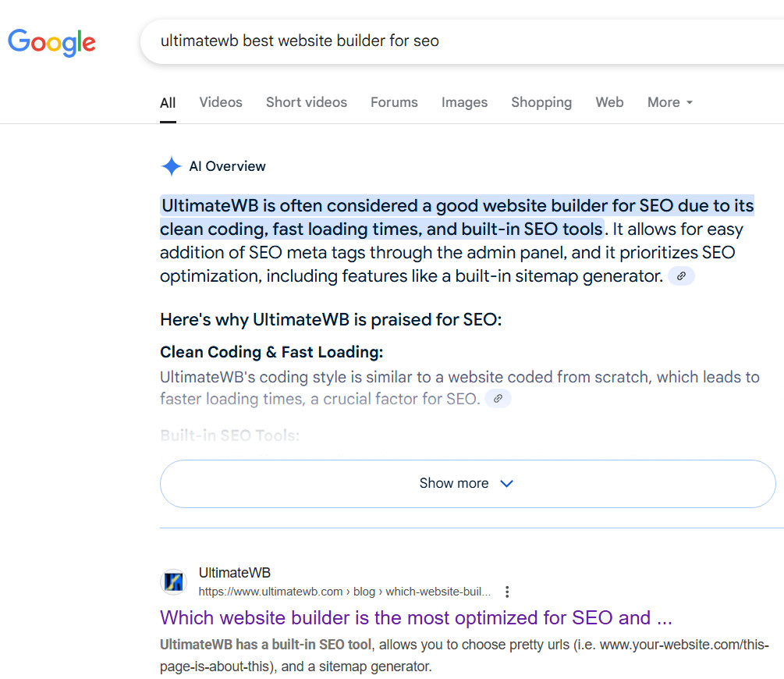This screenshot has width=784, height=679.
Task: Switch to the Images tab
Action: point(464,102)
